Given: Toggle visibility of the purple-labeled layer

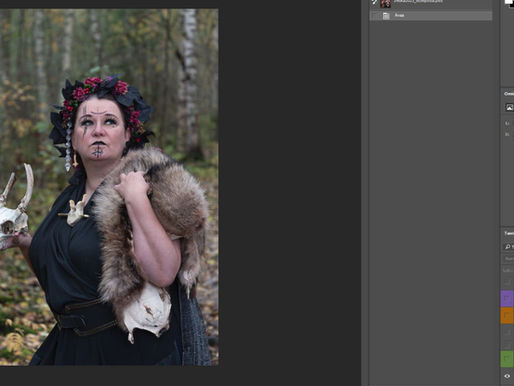Looking at the screenshot, I should 507,298.
